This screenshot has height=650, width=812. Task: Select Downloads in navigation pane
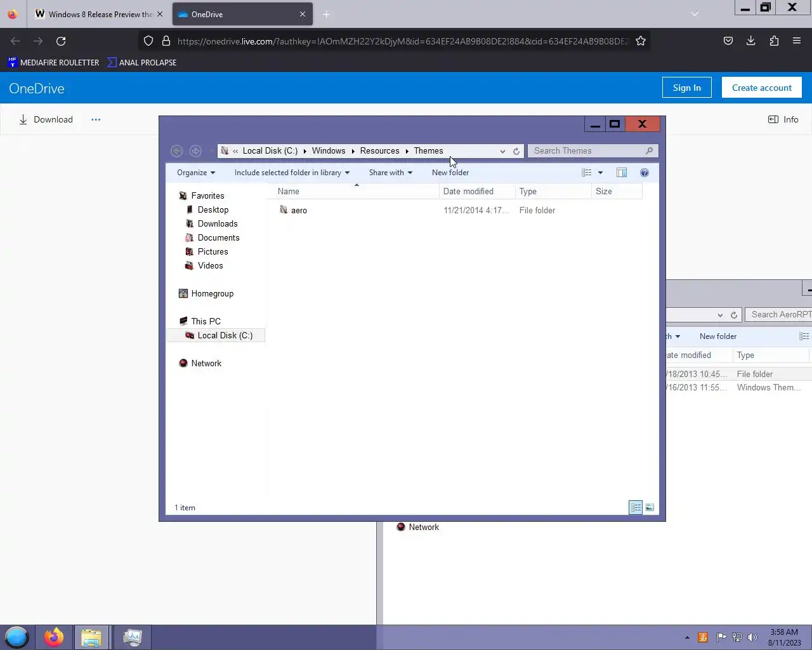(218, 223)
